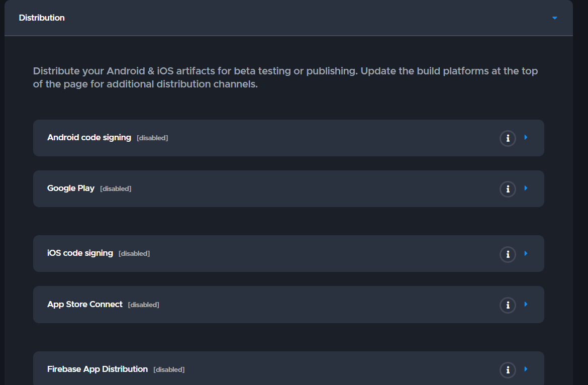Collapse the Distribution section with the header arrow
The image size is (588, 385).
point(555,18)
